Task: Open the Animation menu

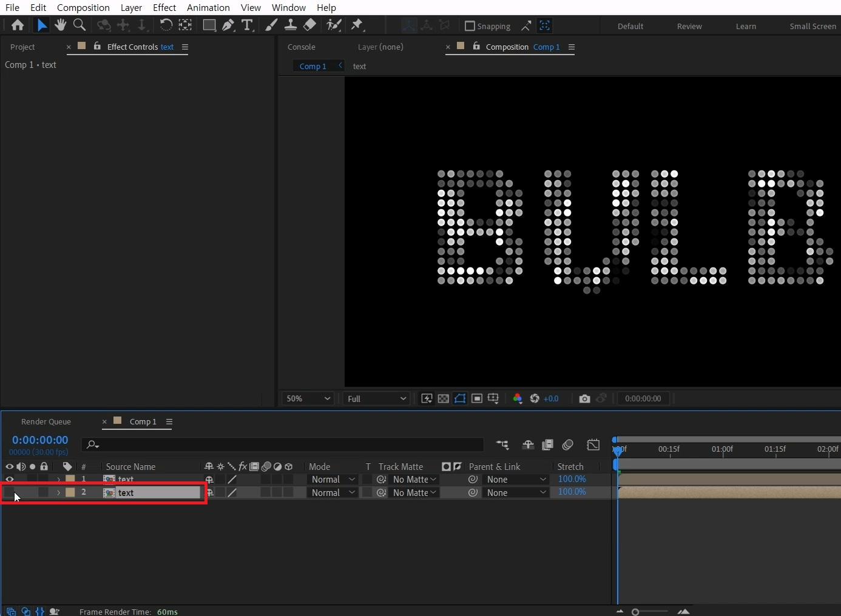Action: [x=208, y=7]
